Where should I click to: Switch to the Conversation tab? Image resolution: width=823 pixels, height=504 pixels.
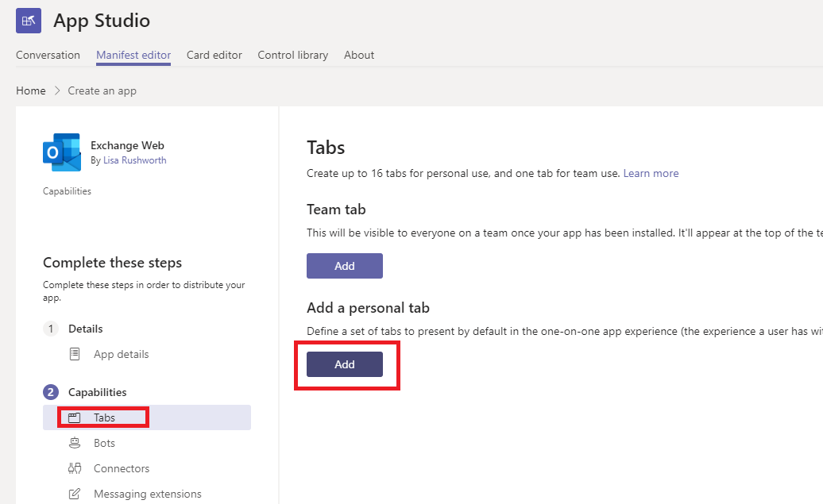pyautogui.click(x=48, y=55)
